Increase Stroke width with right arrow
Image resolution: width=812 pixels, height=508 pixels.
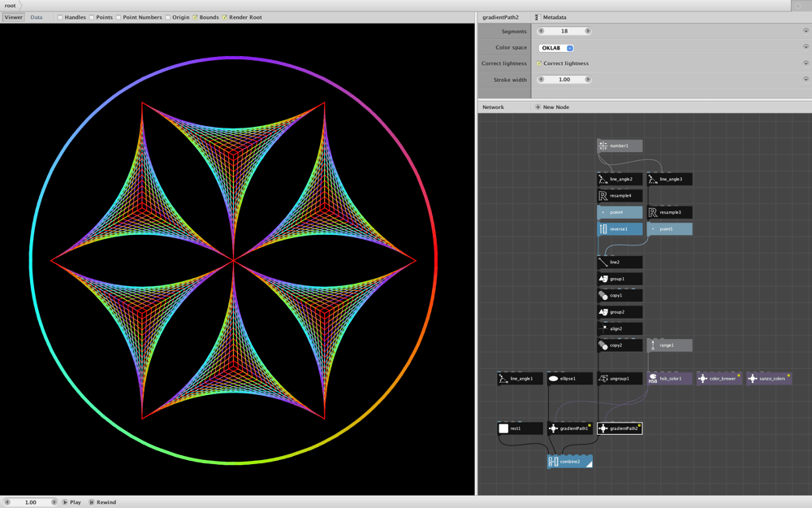[588, 80]
